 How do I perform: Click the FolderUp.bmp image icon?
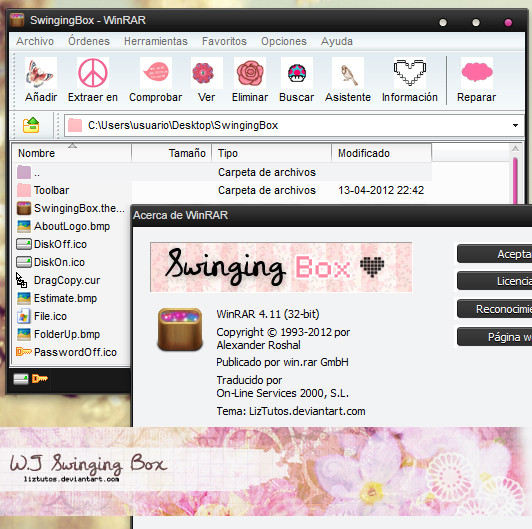click(x=24, y=334)
